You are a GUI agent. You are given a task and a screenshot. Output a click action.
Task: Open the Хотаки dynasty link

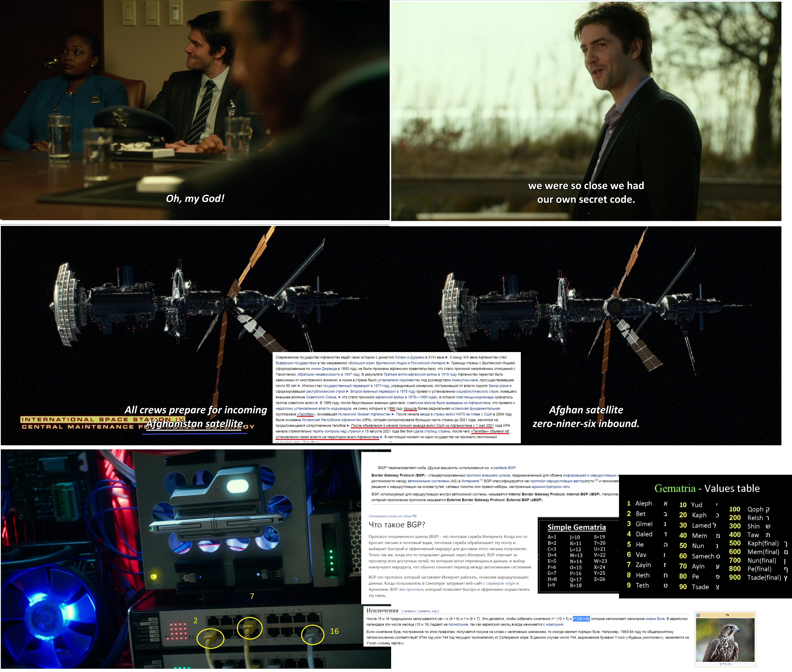pos(400,357)
